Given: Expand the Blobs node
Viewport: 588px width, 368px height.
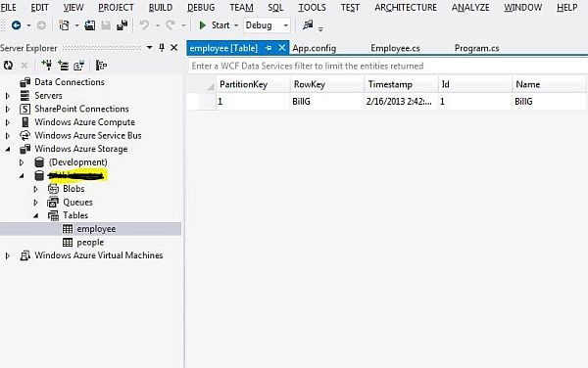Looking at the screenshot, I should tap(36, 189).
